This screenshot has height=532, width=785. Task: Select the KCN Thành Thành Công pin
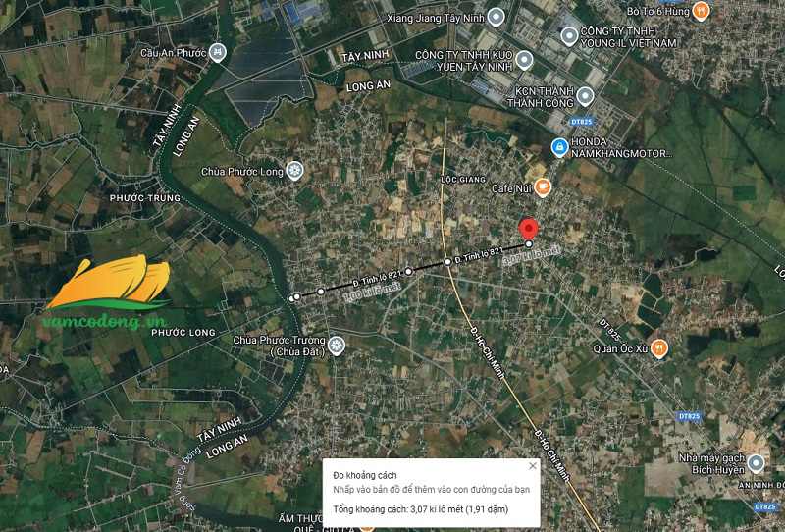(585, 96)
